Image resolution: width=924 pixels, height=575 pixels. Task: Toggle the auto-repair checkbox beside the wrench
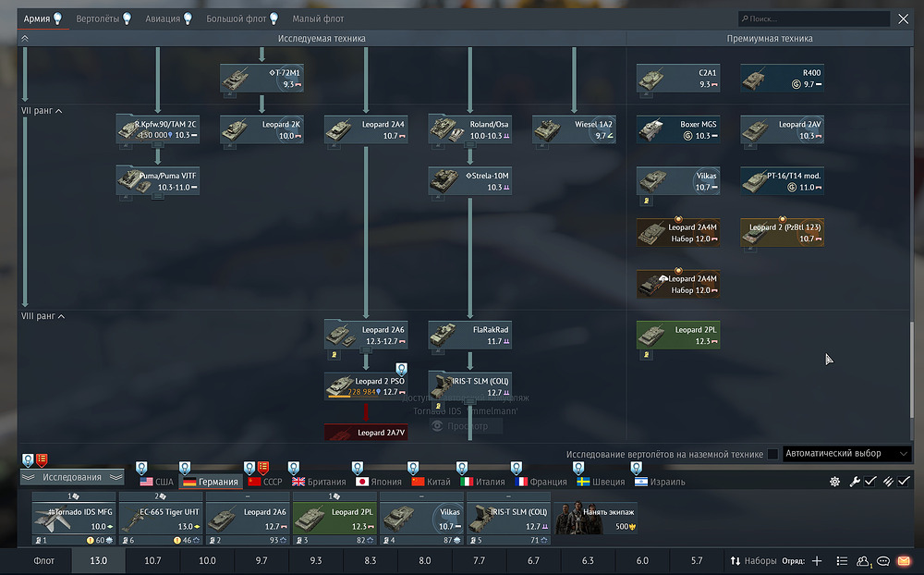[x=870, y=482]
